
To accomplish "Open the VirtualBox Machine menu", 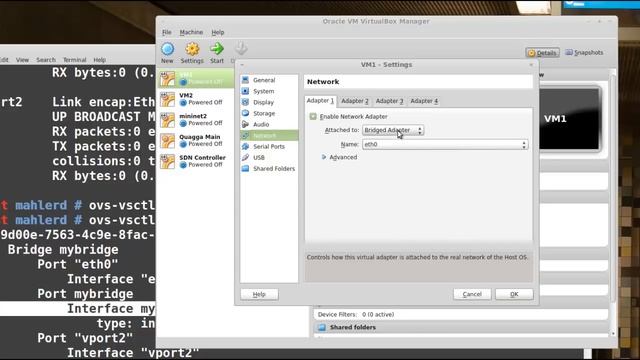I will coord(191,32).
